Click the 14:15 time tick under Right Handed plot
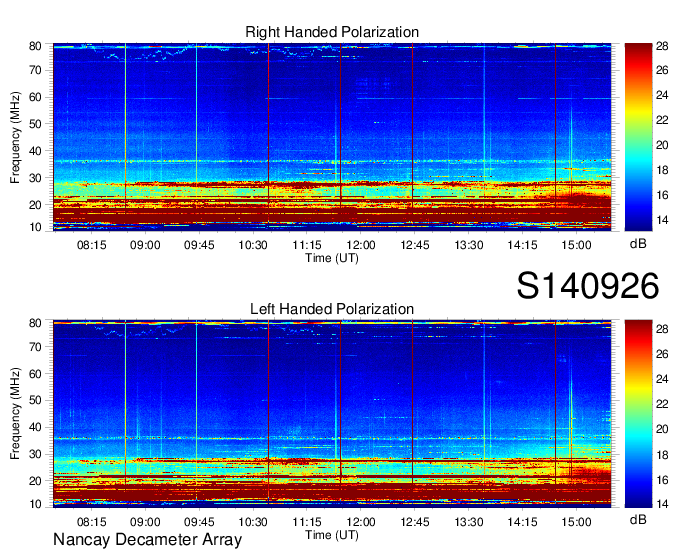 point(523,245)
